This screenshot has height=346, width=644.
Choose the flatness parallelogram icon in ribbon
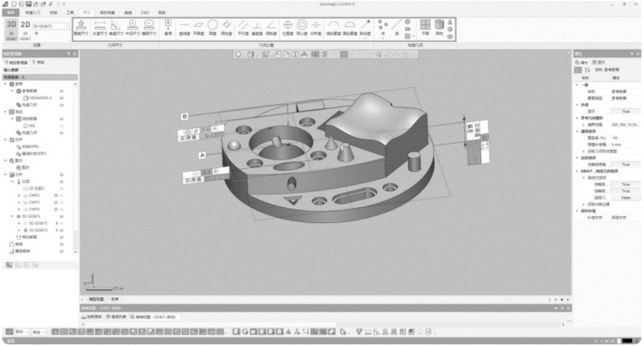(198, 28)
